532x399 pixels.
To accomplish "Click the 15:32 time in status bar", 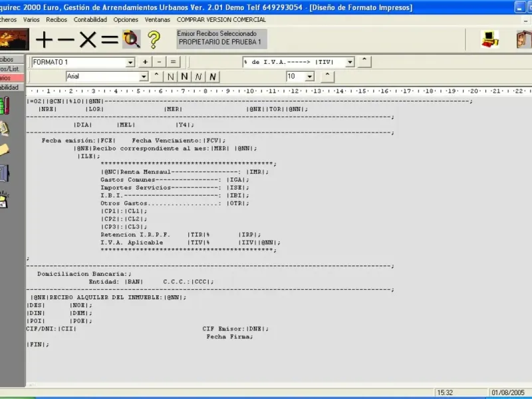I will [x=445, y=392].
